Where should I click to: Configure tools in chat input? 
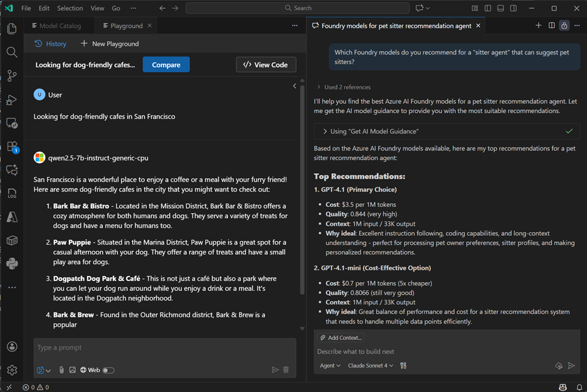403,366
